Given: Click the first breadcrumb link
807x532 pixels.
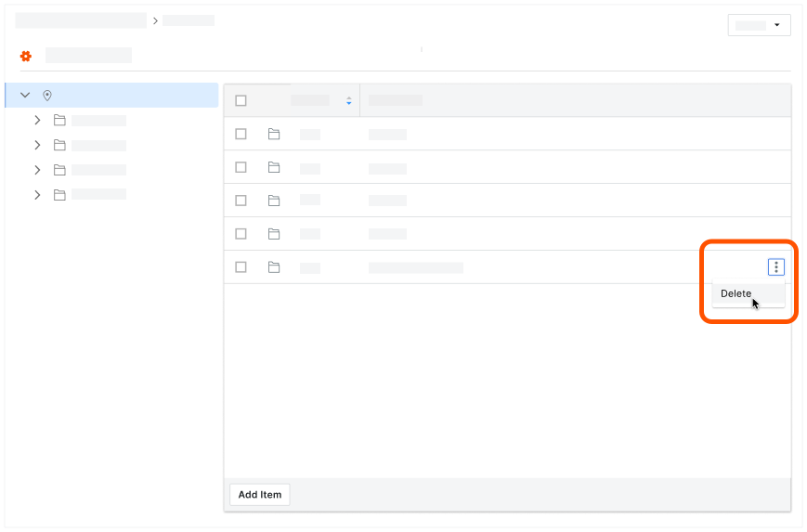Looking at the screenshot, I should (81, 20).
